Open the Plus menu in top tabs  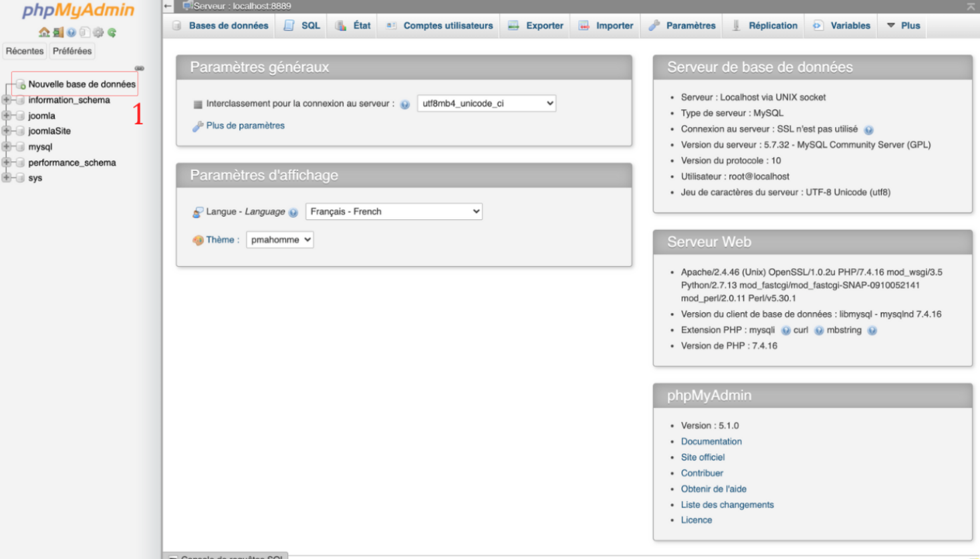pos(903,25)
